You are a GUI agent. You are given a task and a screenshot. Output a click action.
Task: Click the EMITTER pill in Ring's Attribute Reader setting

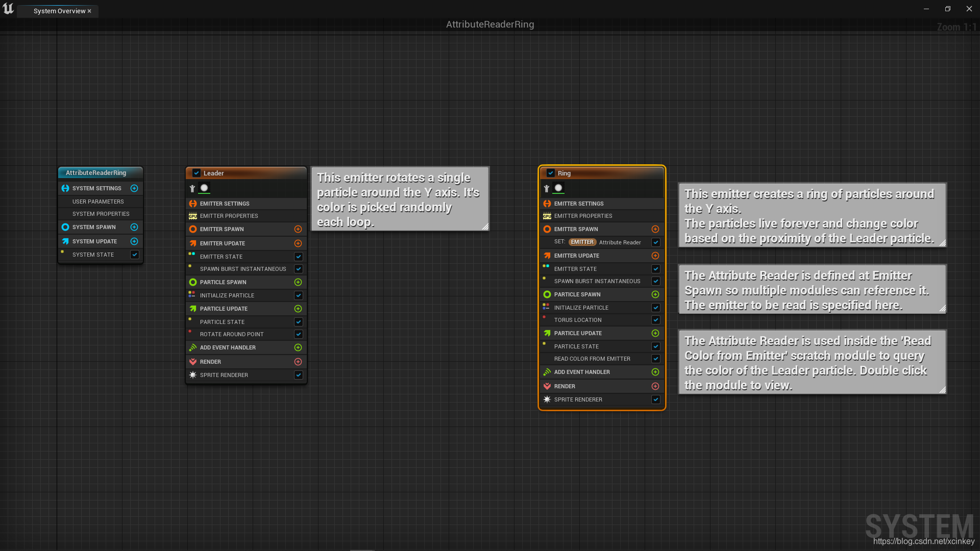click(582, 242)
